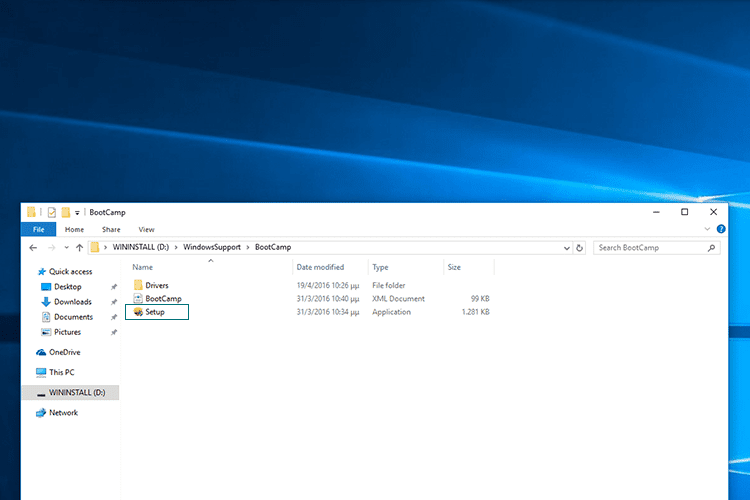Viewport: 750px width, 500px height.
Task: Open OneDrive in the navigation pane
Action: point(58,352)
